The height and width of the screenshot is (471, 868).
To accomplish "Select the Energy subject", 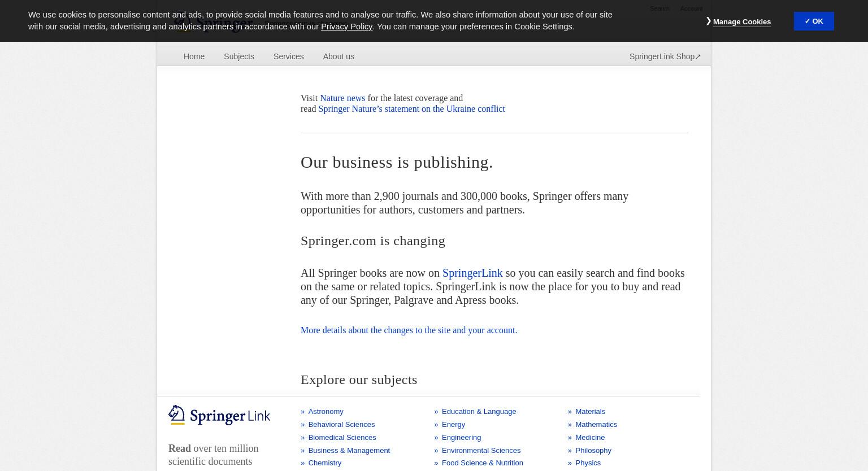I will [x=453, y=424].
